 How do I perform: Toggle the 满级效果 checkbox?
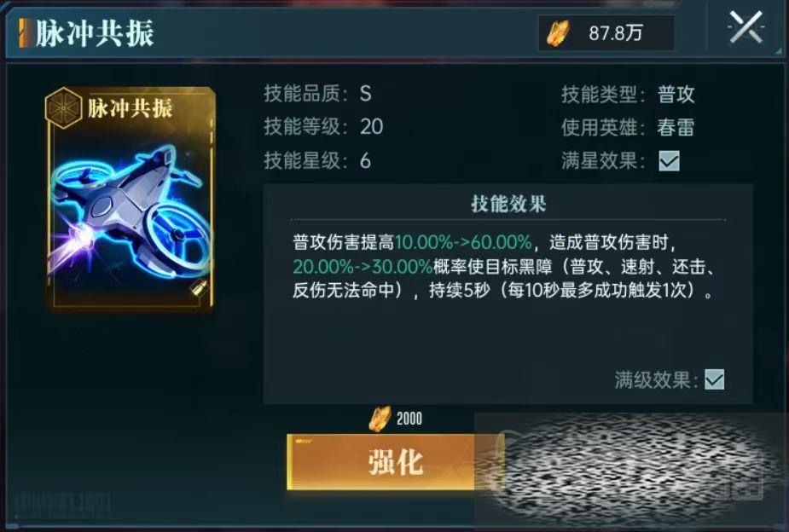[x=714, y=379]
